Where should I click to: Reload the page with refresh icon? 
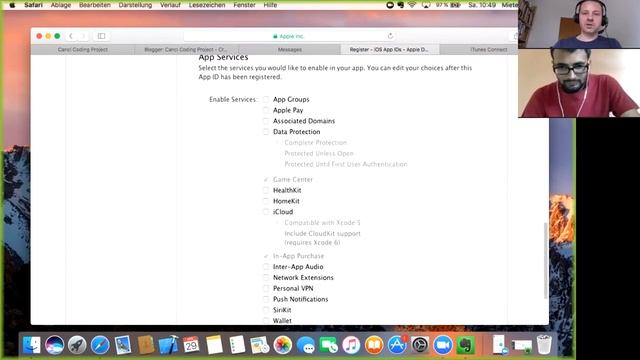(390, 36)
